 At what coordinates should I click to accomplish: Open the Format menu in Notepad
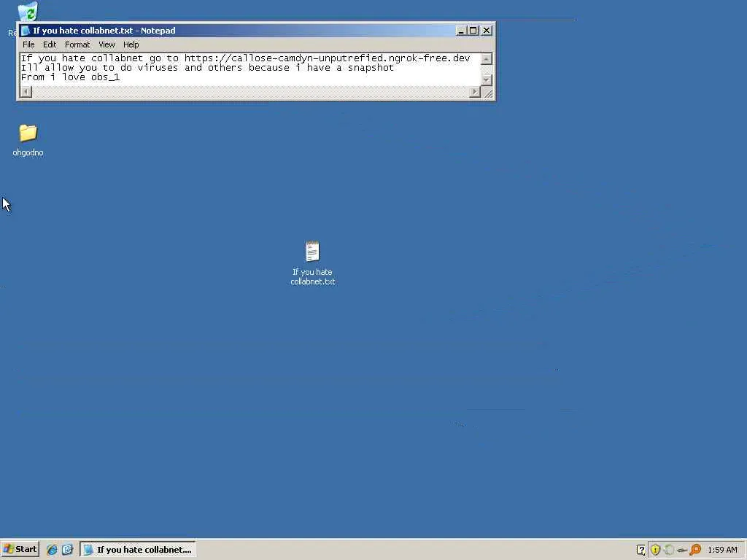pyautogui.click(x=77, y=44)
